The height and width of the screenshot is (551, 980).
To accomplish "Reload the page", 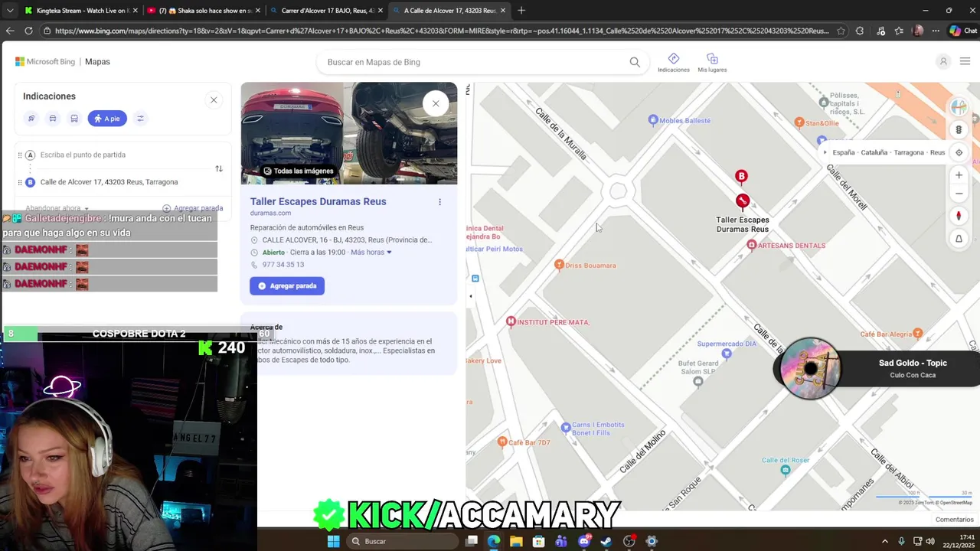I will point(28,31).
